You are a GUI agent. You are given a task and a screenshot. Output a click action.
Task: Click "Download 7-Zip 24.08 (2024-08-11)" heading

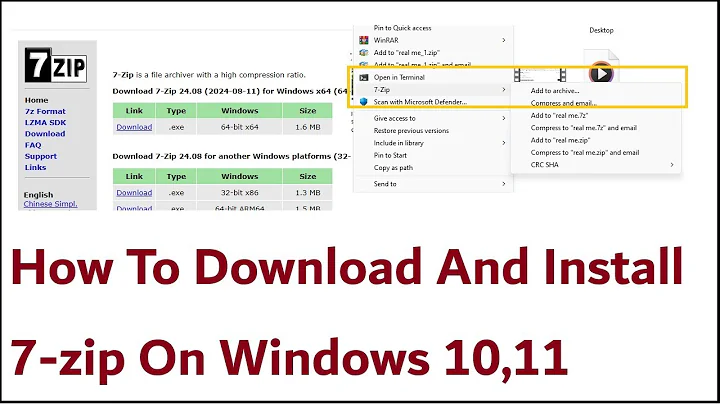[x=231, y=91]
